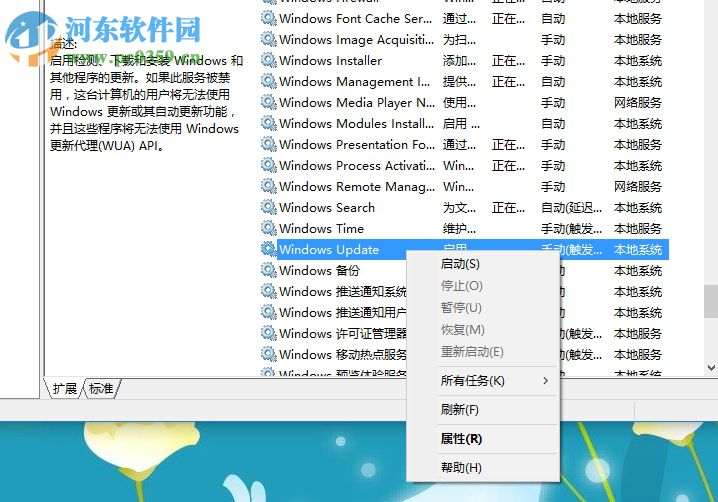Select Windows Modules Install... service name

(356, 124)
